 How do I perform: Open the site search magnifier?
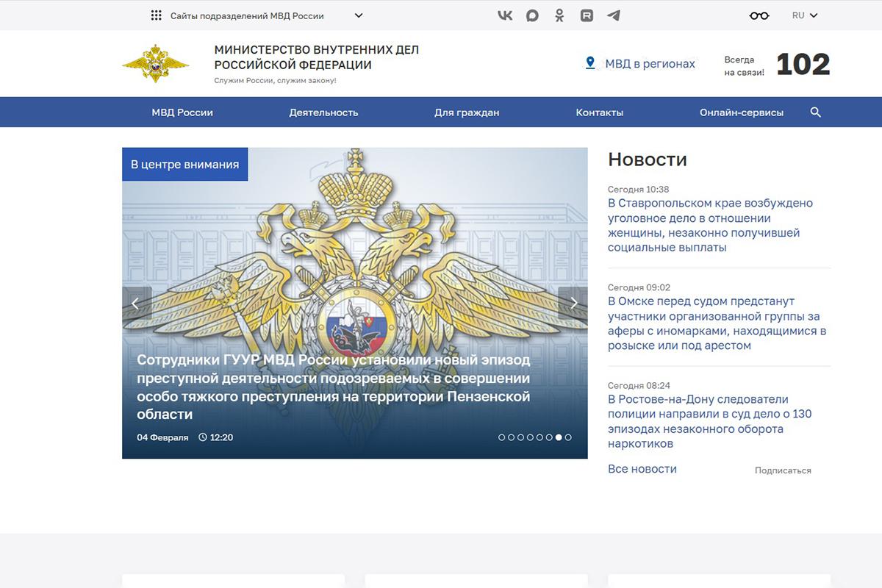(816, 112)
